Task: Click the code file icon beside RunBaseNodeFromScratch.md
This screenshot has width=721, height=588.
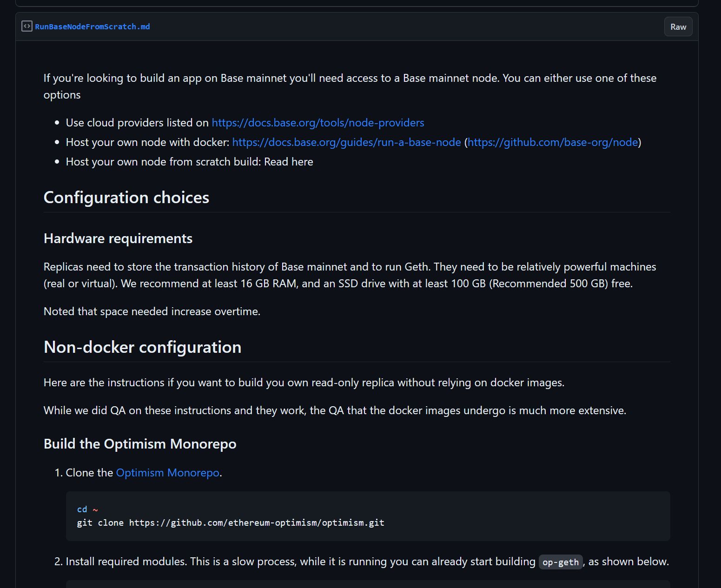Action: tap(26, 26)
